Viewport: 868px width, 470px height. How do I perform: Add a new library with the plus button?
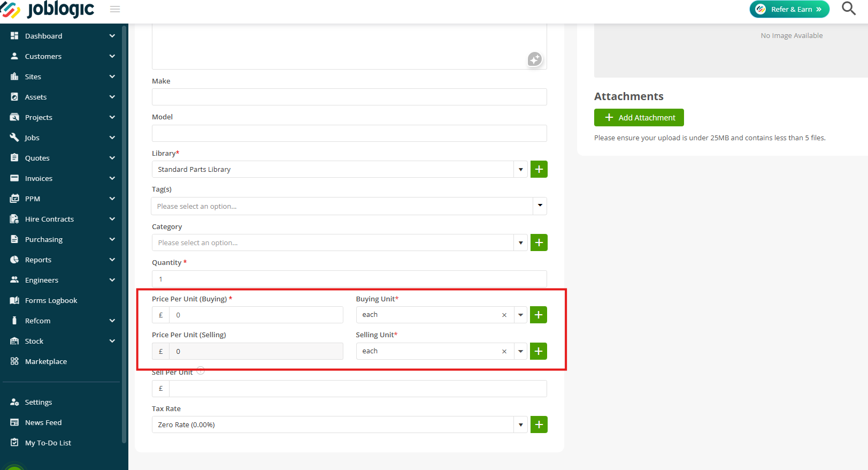pos(539,169)
